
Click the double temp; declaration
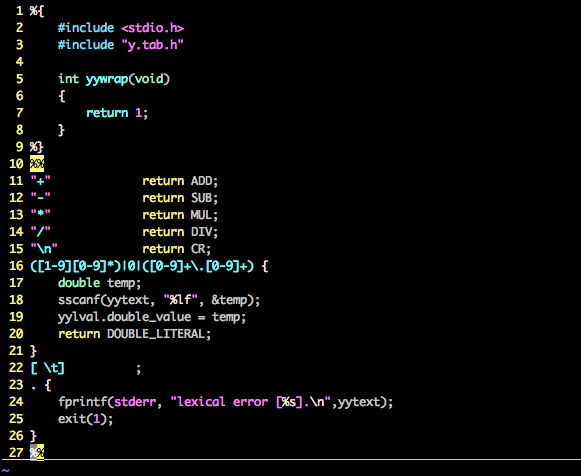[99, 283]
